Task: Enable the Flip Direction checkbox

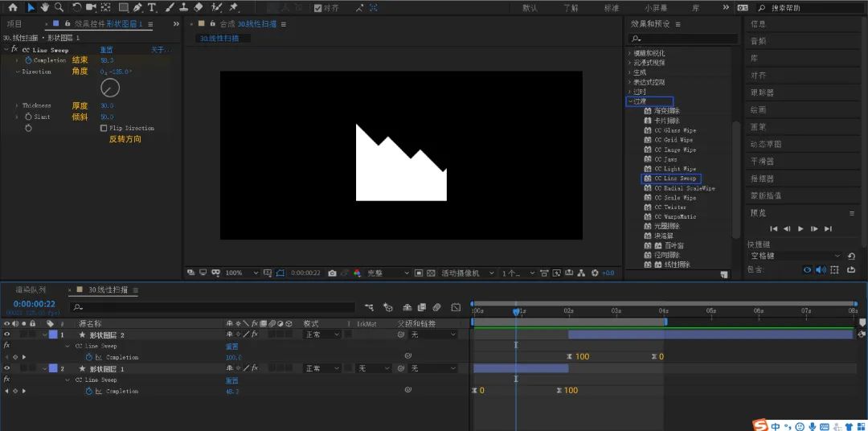Action: pyautogui.click(x=104, y=128)
